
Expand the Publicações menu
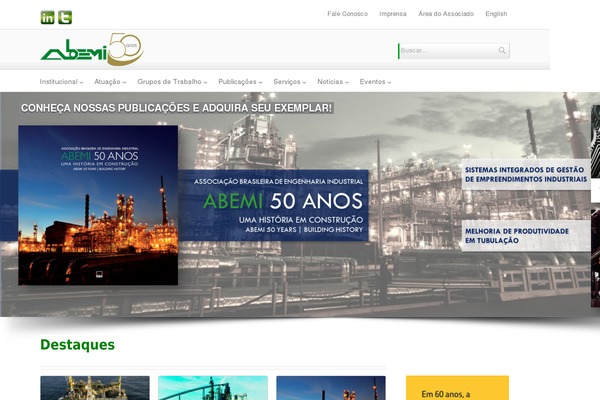240,81
